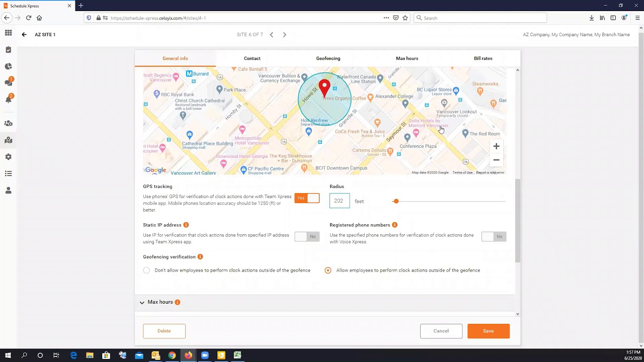Go to Firefox home page
The height and width of the screenshot is (362, 644).
39,18
